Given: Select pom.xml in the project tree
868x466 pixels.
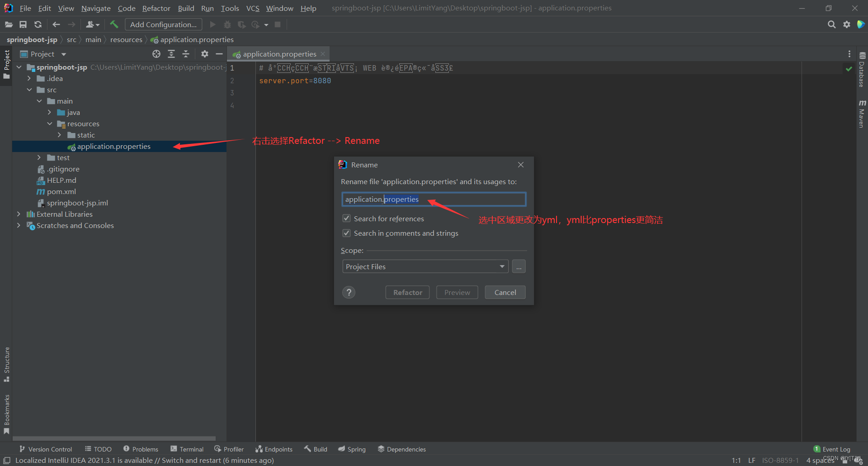Looking at the screenshot, I should point(61,191).
